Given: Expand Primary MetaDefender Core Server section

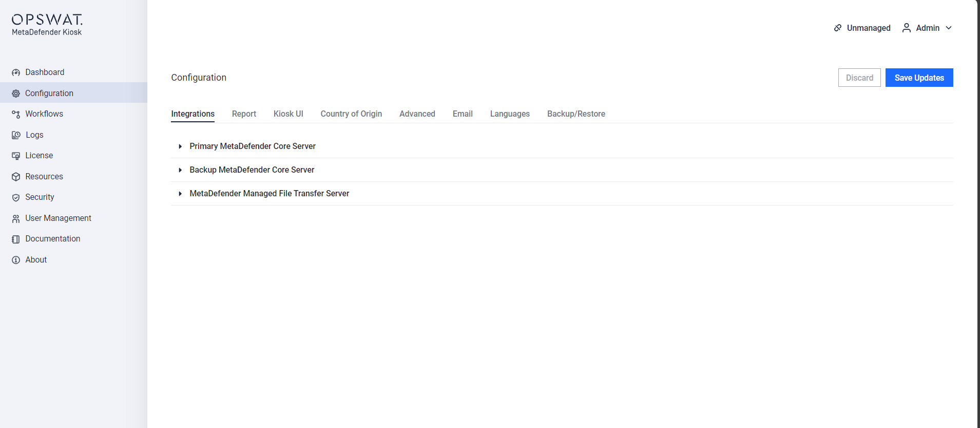Looking at the screenshot, I should tap(180, 146).
